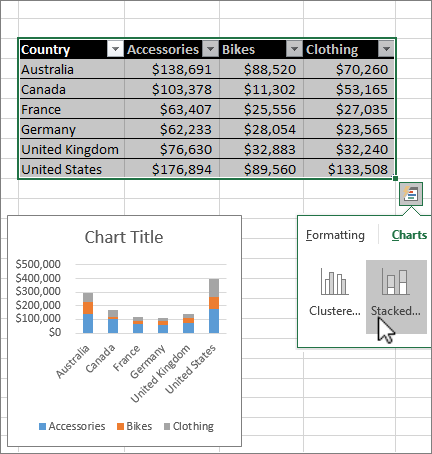Select the $23,565 cell for Germany
Image resolution: width=432 pixels, height=454 pixels.
pyautogui.click(x=349, y=129)
